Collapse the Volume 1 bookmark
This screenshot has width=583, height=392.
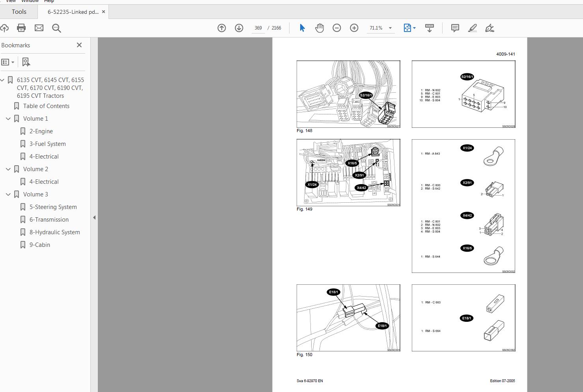click(8, 119)
